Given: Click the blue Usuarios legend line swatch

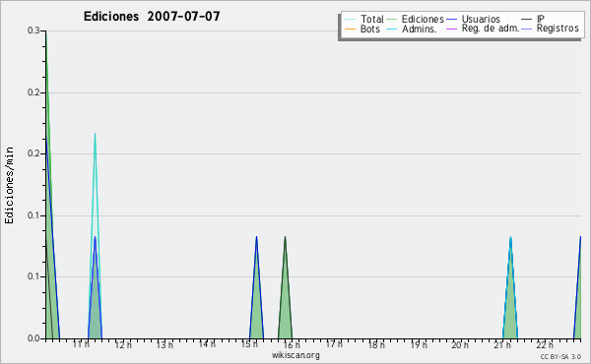Looking at the screenshot, I should pyautogui.click(x=451, y=20).
